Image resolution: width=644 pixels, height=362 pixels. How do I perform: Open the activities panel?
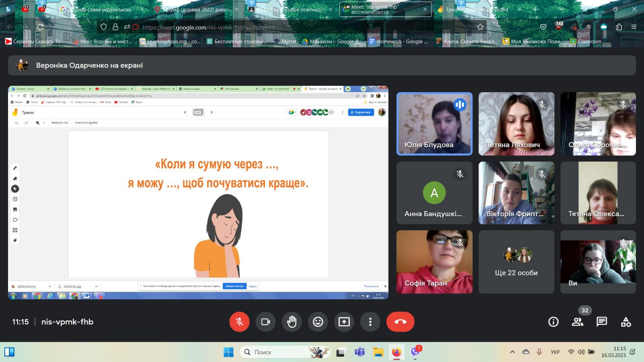[626, 322]
